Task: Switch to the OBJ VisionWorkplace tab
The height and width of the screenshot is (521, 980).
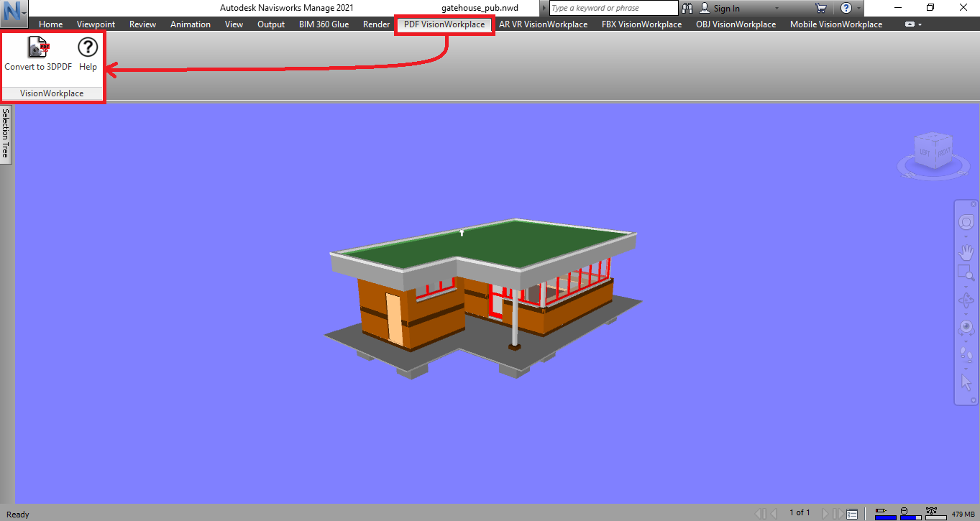Action: (736, 24)
